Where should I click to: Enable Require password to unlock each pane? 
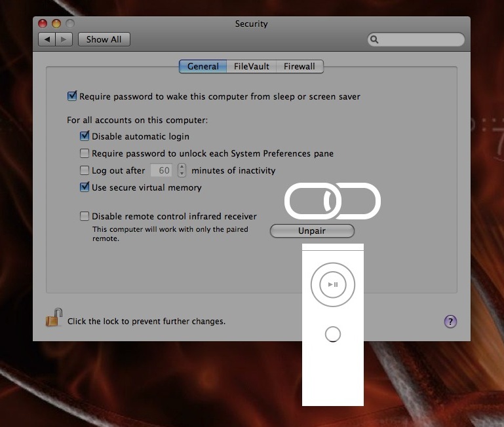84,153
